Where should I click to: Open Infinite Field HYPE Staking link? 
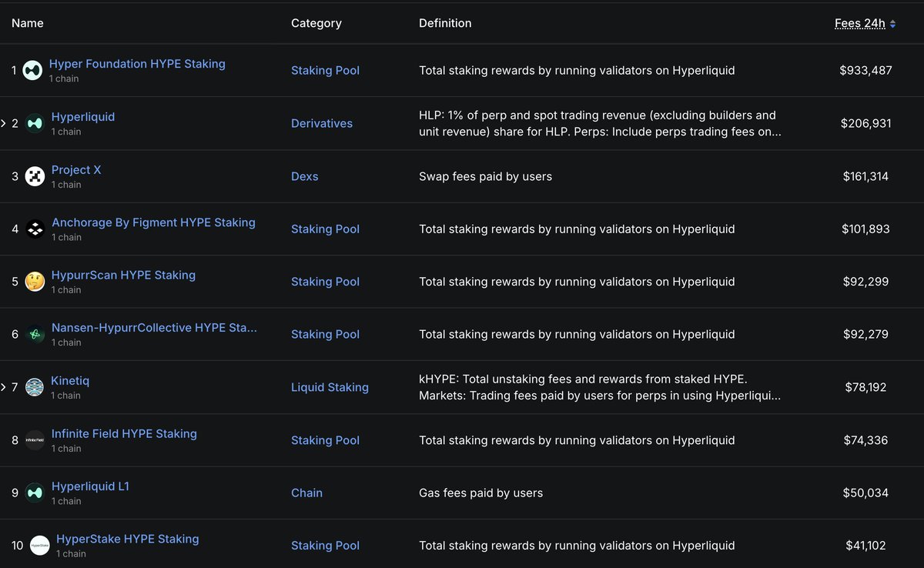point(124,433)
